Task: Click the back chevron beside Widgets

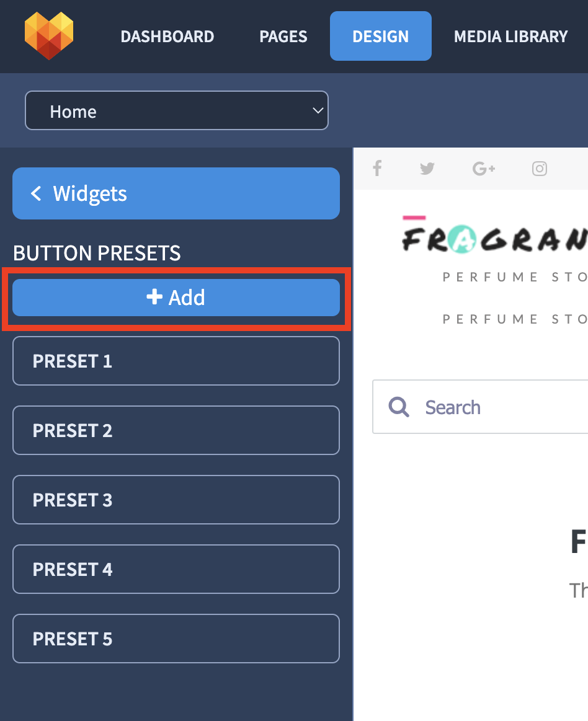Action: (x=36, y=193)
